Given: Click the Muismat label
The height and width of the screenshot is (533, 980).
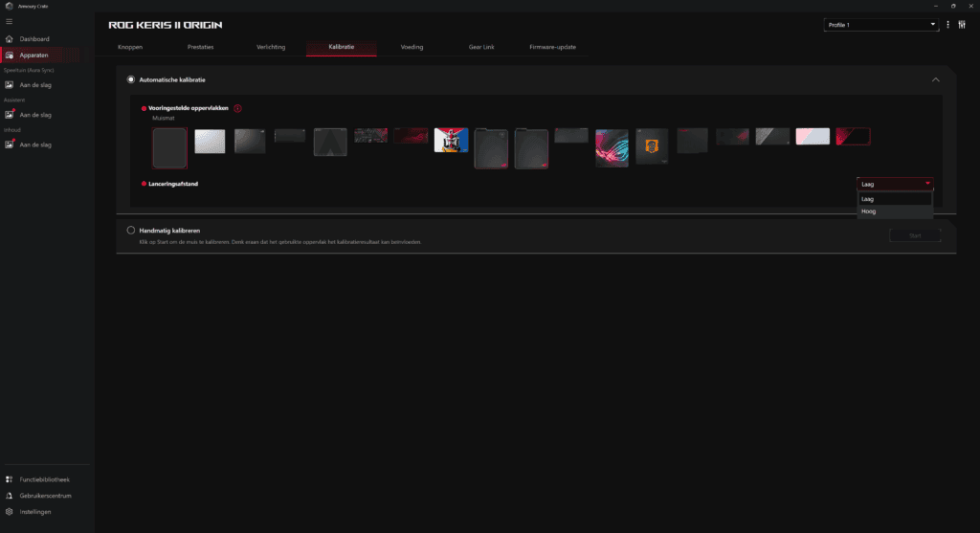Looking at the screenshot, I should tap(164, 118).
